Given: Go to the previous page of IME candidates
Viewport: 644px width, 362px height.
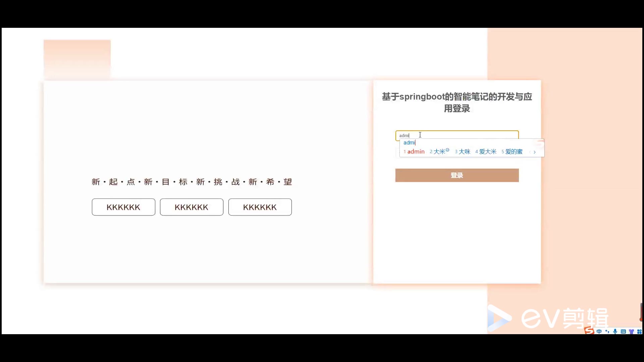Looking at the screenshot, I should (x=530, y=152).
